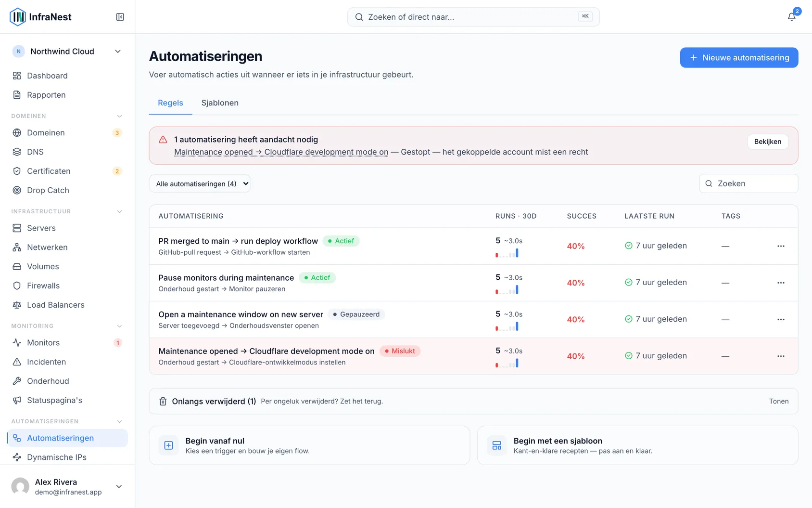812x508 pixels.
Task: Open Load Balancers
Action: click(x=67, y=305)
